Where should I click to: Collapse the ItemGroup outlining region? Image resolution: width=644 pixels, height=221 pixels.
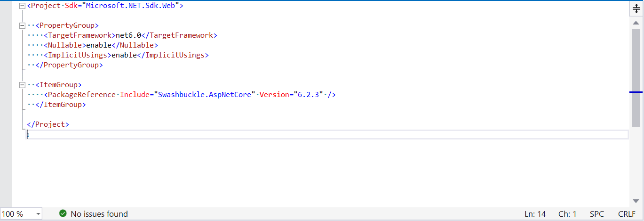point(22,85)
